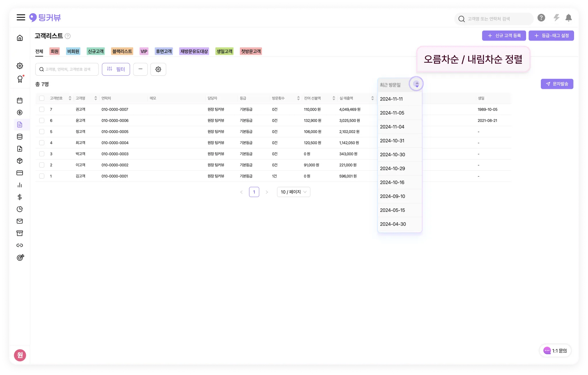The width and height of the screenshot is (588, 375).
Task: Check the select-all header checkbox
Action: (42, 98)
